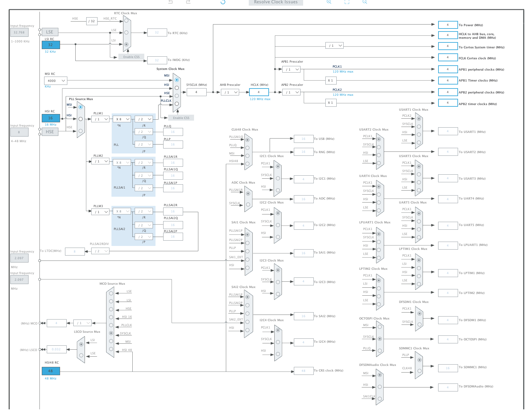Viewport: 532px width, 411px height.
Task: Click the LSE input frequency field 32.768
Action: tap(19, 32)
